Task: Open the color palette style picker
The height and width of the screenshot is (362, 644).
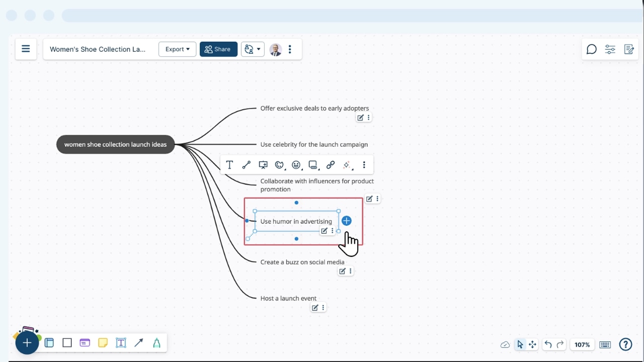Action: click(280, 165)
